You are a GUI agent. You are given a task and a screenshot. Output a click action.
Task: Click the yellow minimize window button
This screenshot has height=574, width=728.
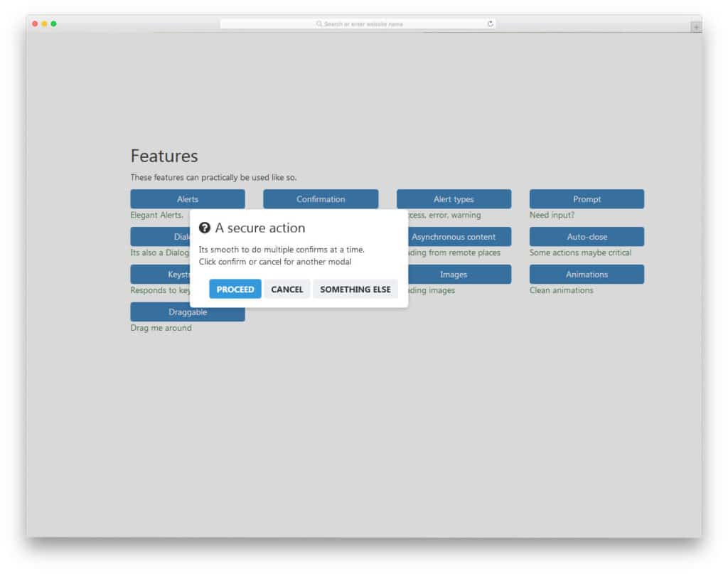(x=44, y=23)
